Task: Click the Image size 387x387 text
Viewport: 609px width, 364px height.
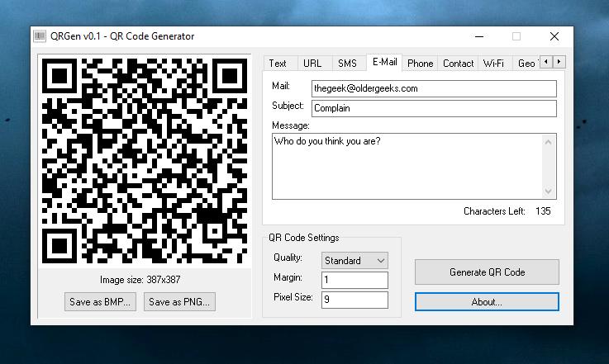Action: click(140, 280)
